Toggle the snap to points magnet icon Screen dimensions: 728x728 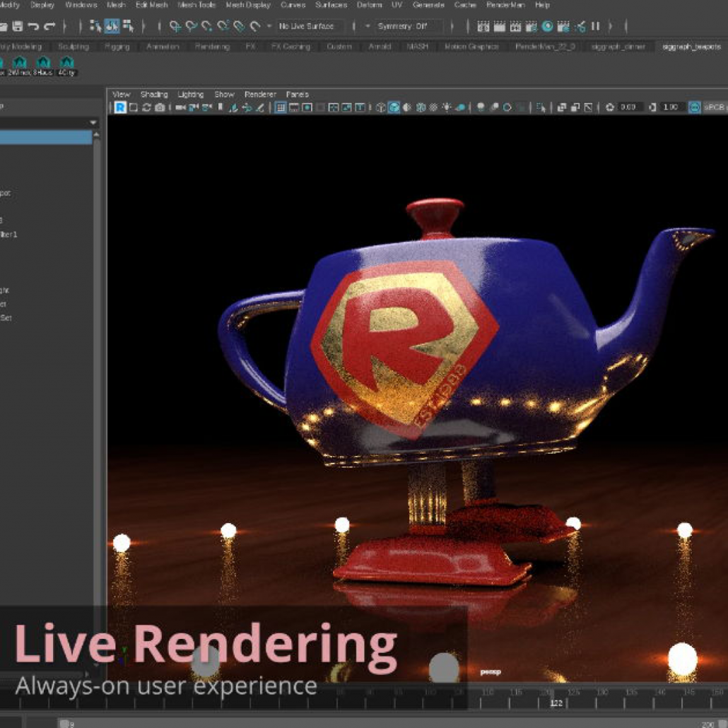point(207,26)
